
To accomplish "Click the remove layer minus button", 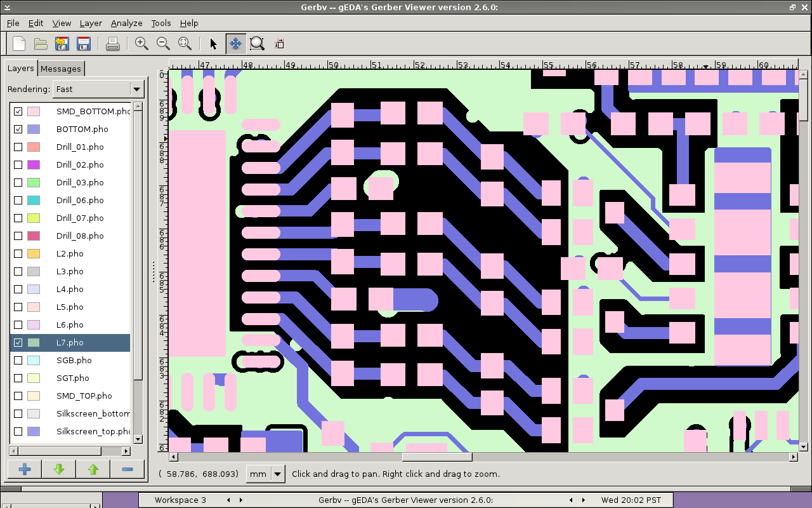I will click(x=127, y=469).
